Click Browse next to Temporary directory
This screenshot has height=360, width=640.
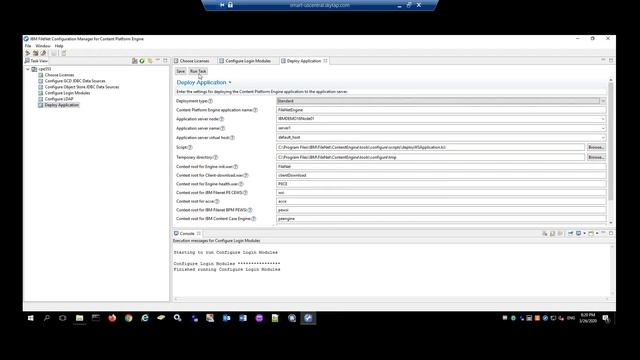[596, 157]
